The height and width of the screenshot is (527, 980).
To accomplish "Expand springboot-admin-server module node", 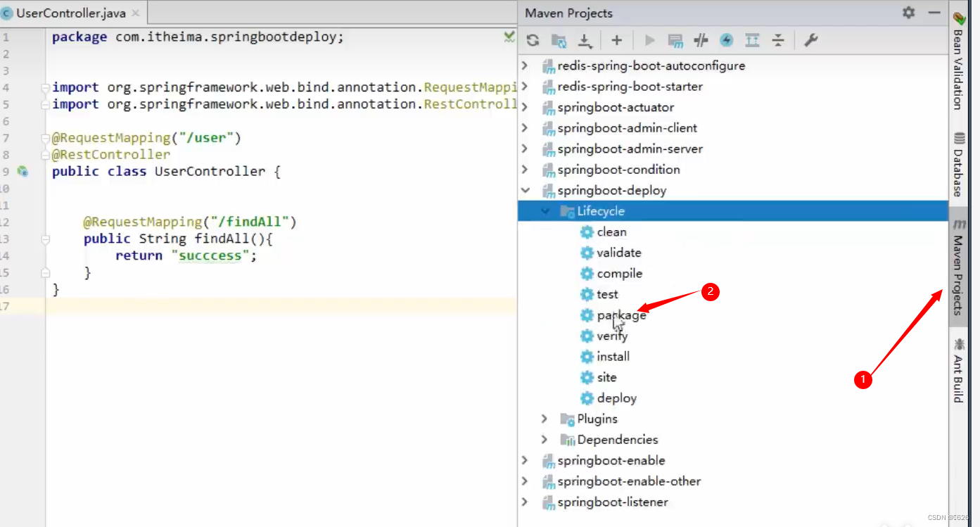I will click(525, 148).
